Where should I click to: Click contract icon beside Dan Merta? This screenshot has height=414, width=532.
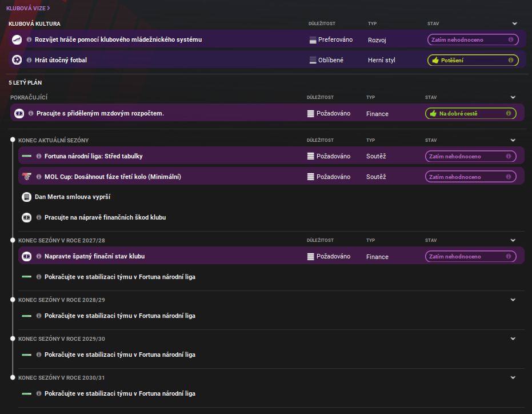tap(26, 197)
